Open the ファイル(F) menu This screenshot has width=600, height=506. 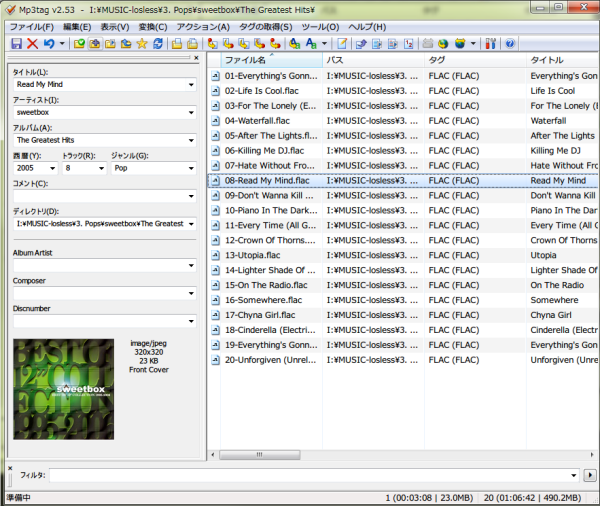click(32, 26)
